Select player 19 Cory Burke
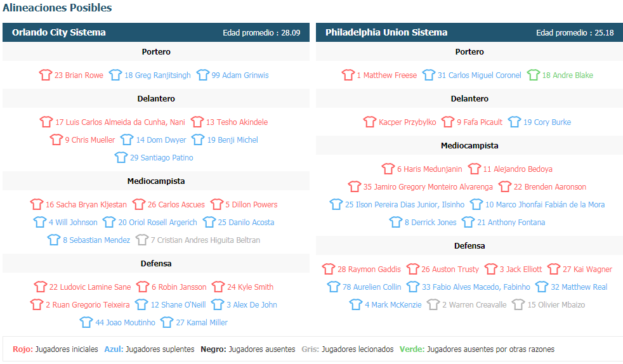The height and width of the screenshot is (364, 623). click(x=547, y=122)
